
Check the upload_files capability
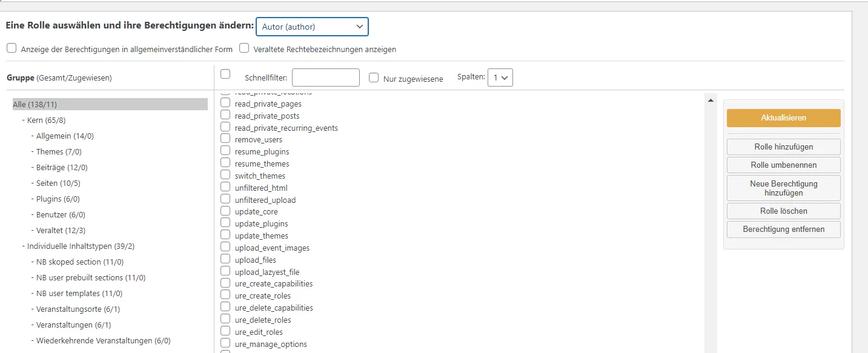(225, 259)
